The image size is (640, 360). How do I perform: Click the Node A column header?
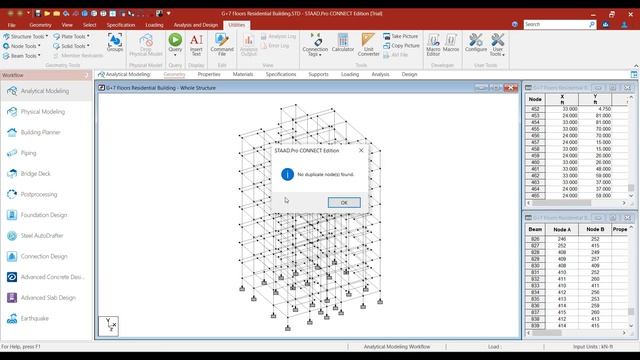pos(562,229)
